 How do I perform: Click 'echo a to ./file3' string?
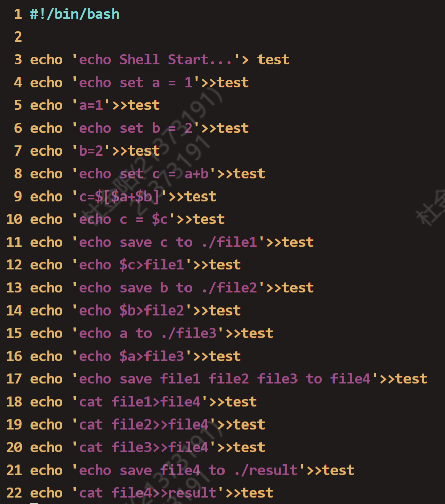coord(147,333)
